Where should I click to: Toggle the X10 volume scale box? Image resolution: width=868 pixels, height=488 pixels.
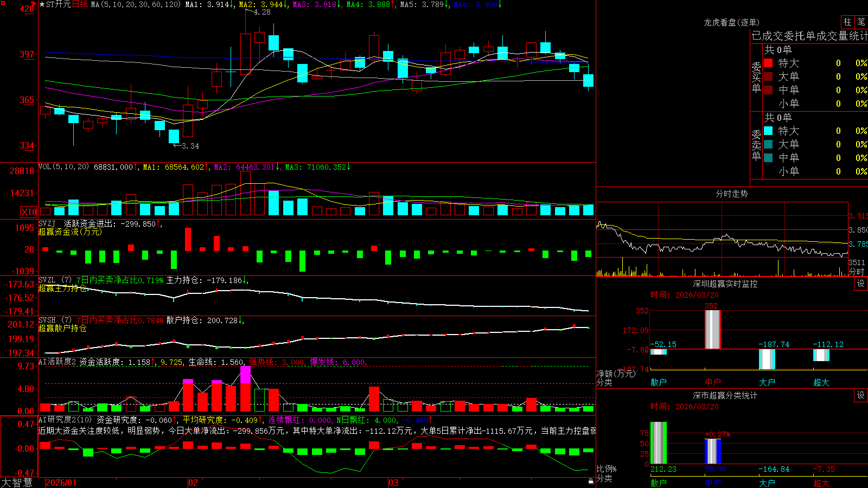point(29,212)
